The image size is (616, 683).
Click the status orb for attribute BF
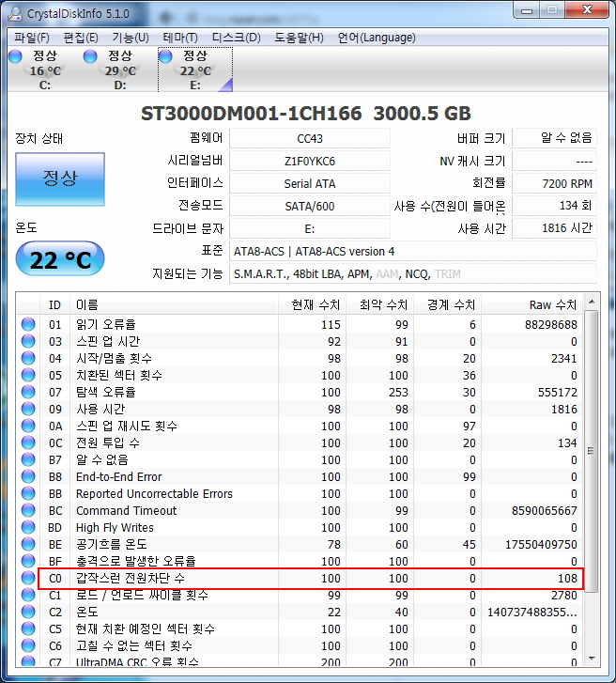coord(28,561)
